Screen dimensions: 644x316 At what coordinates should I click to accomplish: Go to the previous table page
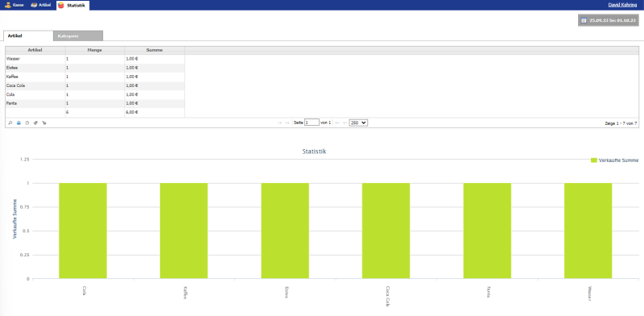pyautogui.click(x=287, y=123)
